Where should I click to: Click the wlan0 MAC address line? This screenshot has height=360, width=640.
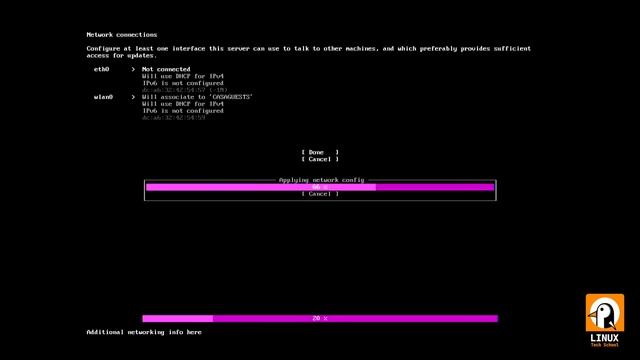click(x=173, y=118)
